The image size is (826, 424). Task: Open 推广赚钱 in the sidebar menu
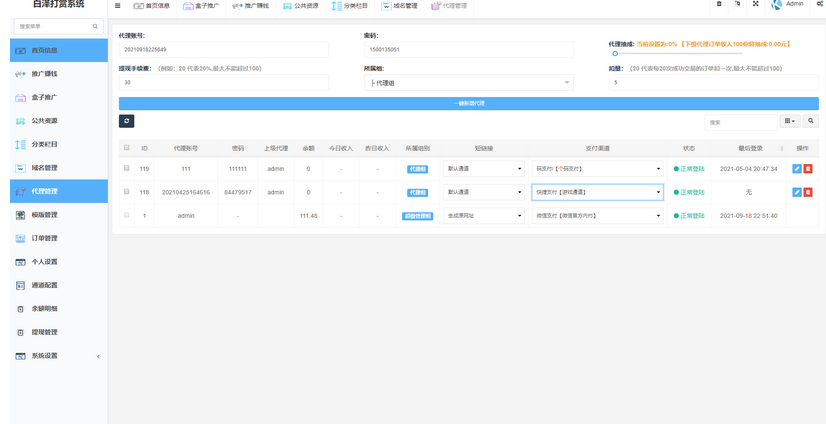(x=59, y=74)
